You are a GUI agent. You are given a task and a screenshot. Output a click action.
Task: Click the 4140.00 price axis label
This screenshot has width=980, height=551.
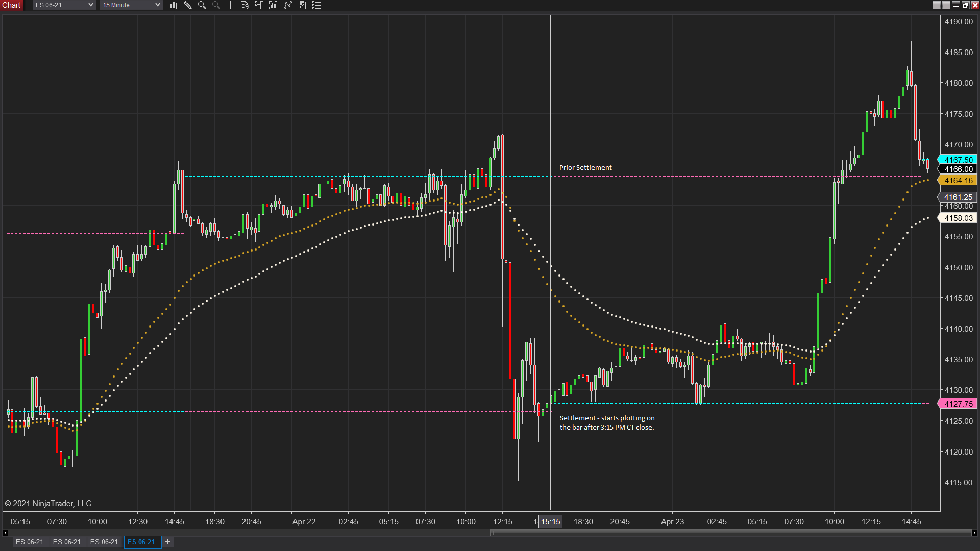[959, 329]
